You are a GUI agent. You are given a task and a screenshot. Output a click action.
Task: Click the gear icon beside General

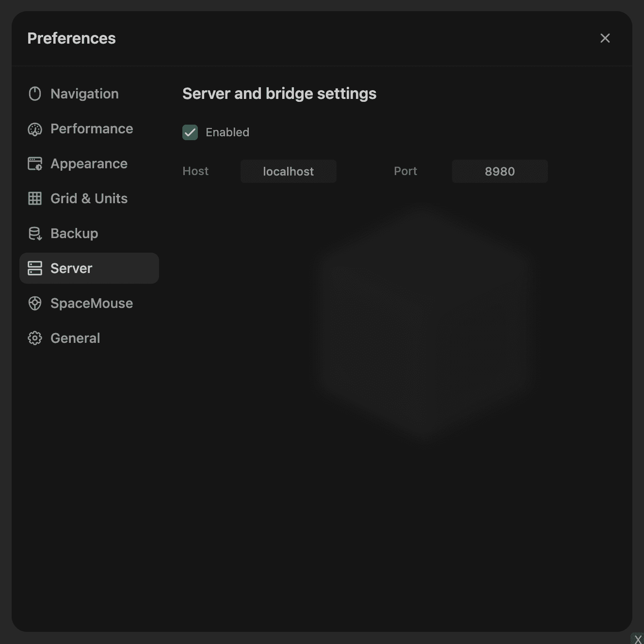[x=35, y=338]
